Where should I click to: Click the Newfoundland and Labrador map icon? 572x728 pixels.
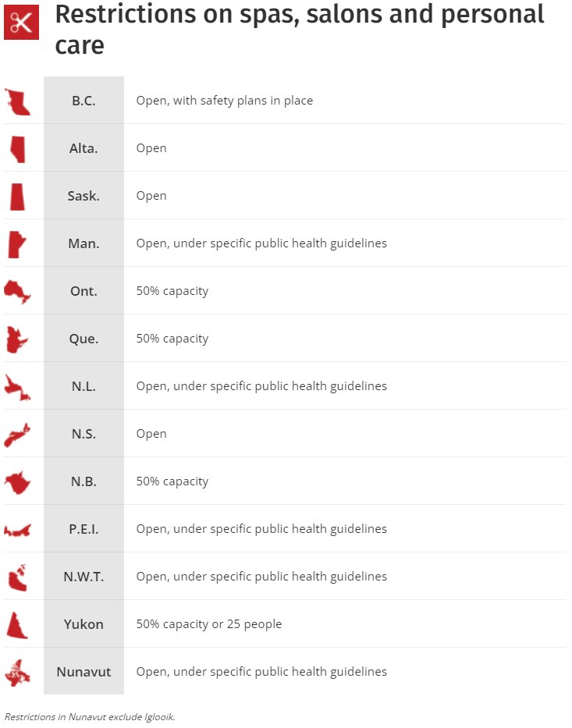coord(17,387)
